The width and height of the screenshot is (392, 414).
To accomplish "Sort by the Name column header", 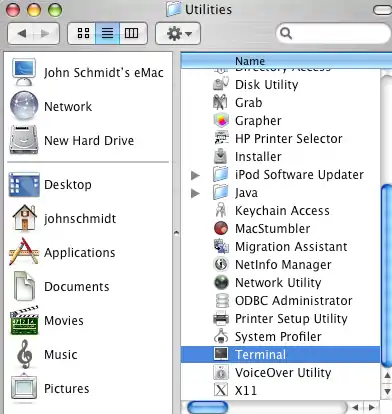I will (x=286, y=61).
